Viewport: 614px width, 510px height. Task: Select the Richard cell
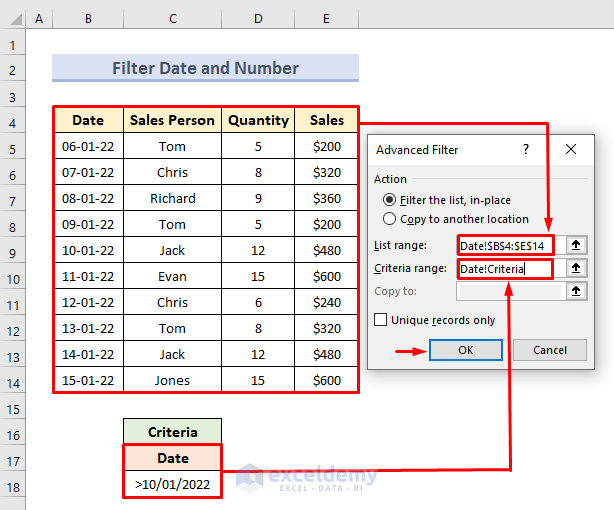coord(172,198)
